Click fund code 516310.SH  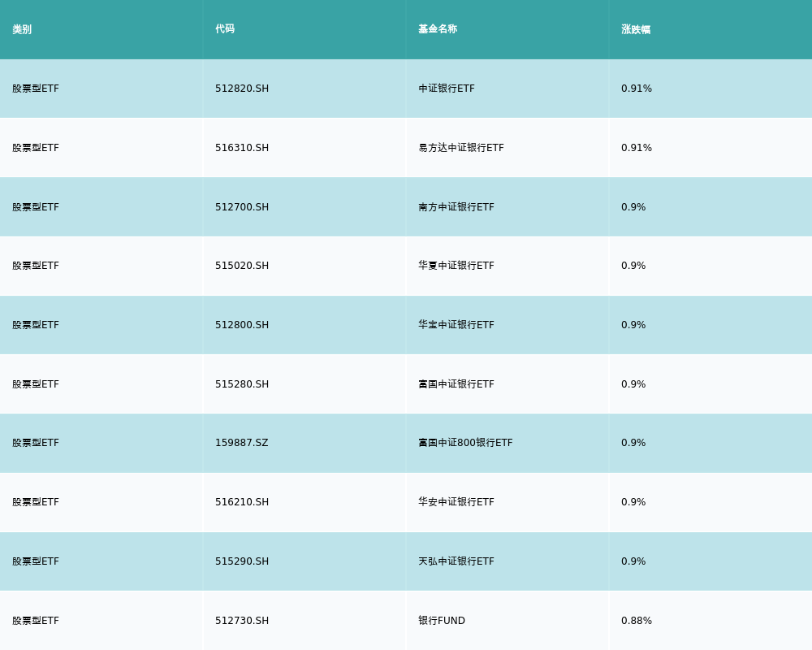(x=242, y=148)
